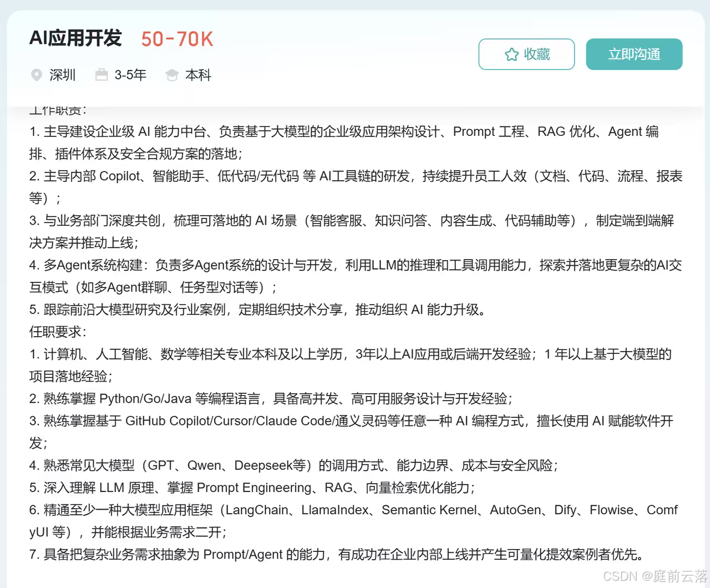Click the line yUI 等），并能根据业务需求二开

[x=128, y=532]
